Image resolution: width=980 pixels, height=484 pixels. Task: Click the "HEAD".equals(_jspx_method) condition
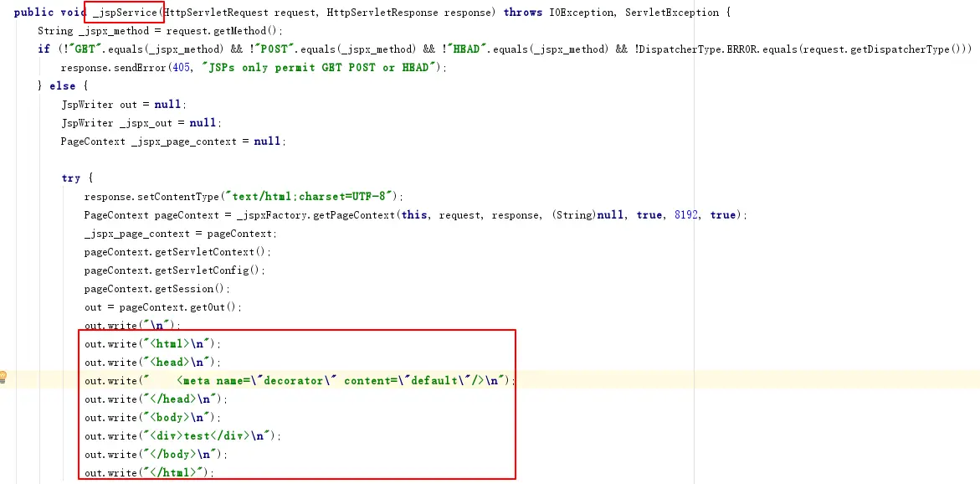526,49
